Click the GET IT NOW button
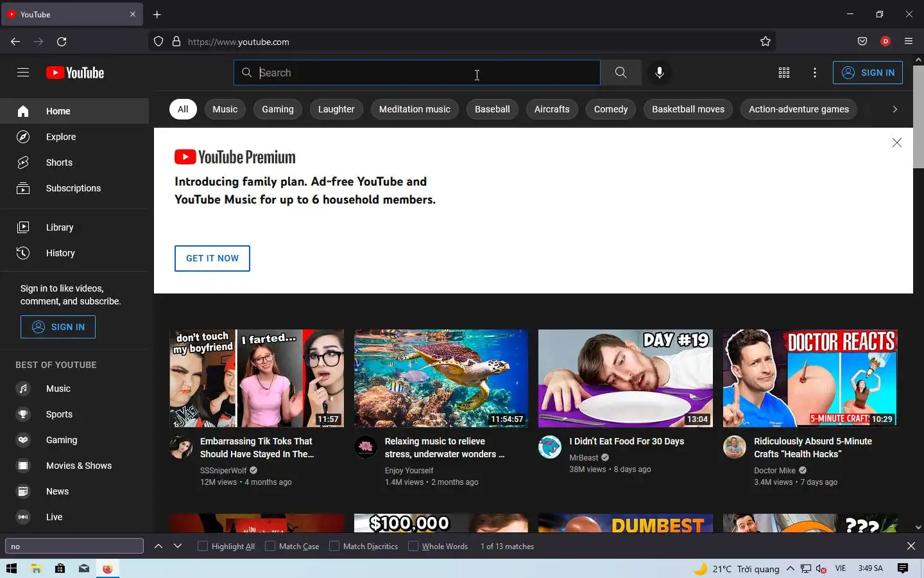Viewport: 924px width, 578px height. pyautogui.click(x=212, y=258)
